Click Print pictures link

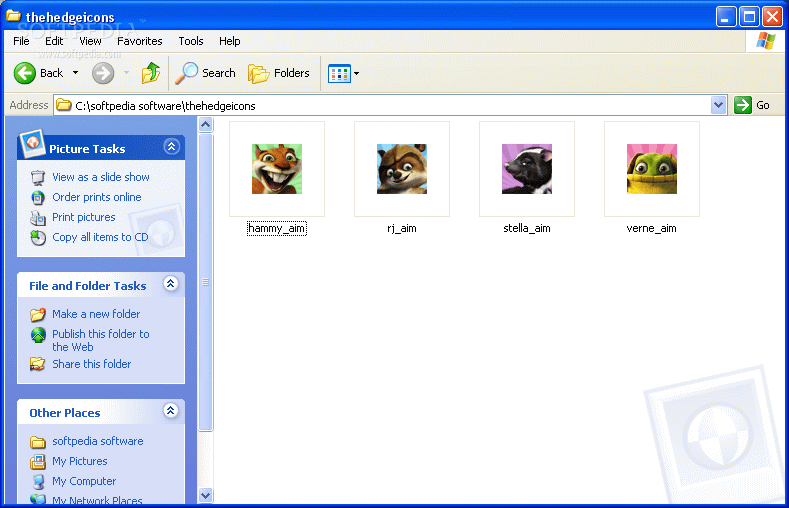click(x=84, y=217)
